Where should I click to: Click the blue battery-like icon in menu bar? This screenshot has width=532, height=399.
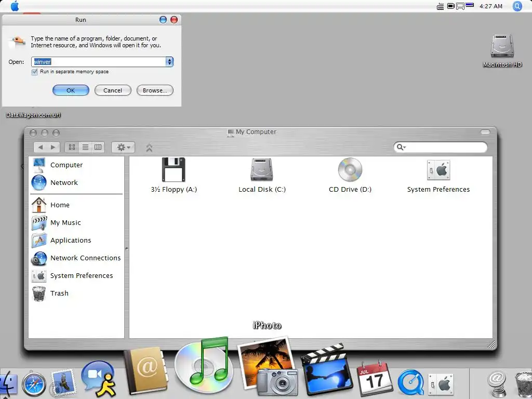(x=470, y=5)
